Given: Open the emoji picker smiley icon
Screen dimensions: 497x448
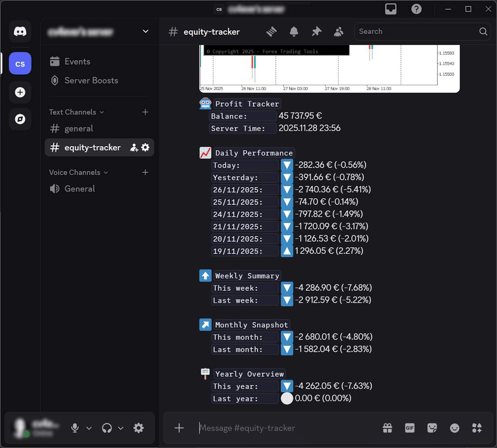Looking at the screenshot, I should coord(455,428).
